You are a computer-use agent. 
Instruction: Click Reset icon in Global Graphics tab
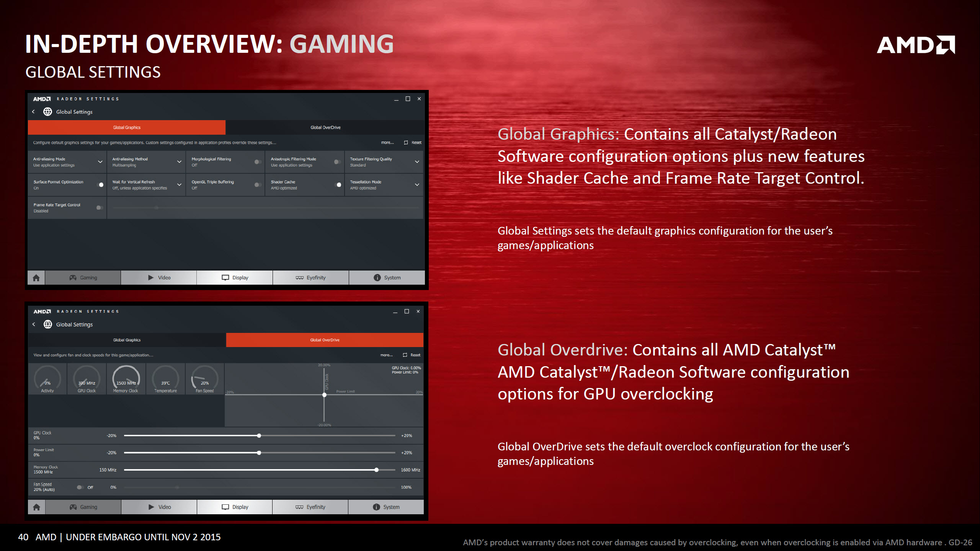(406, 142)
